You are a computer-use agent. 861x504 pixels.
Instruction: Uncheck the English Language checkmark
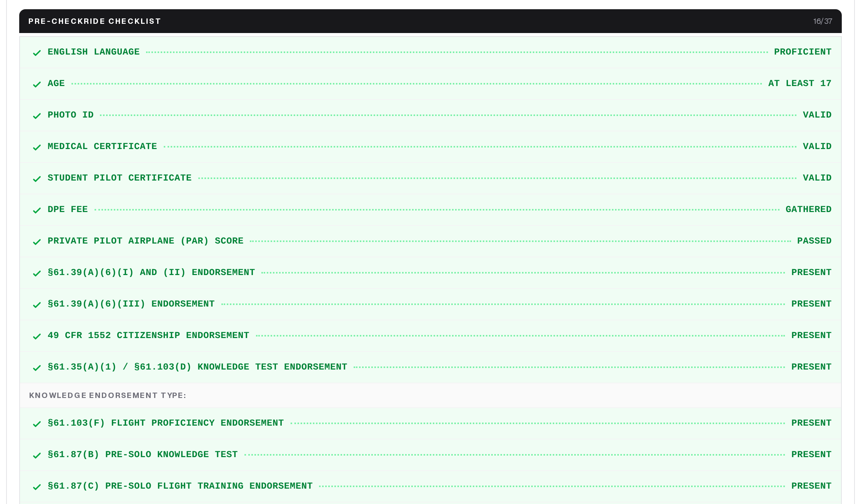tap(37, 53)
